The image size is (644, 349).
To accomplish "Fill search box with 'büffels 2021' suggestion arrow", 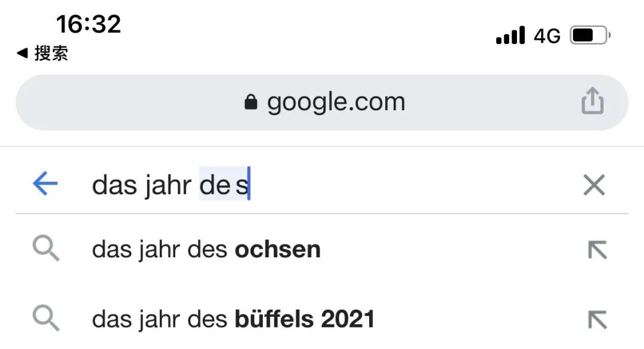I will [x=597, y=320].
